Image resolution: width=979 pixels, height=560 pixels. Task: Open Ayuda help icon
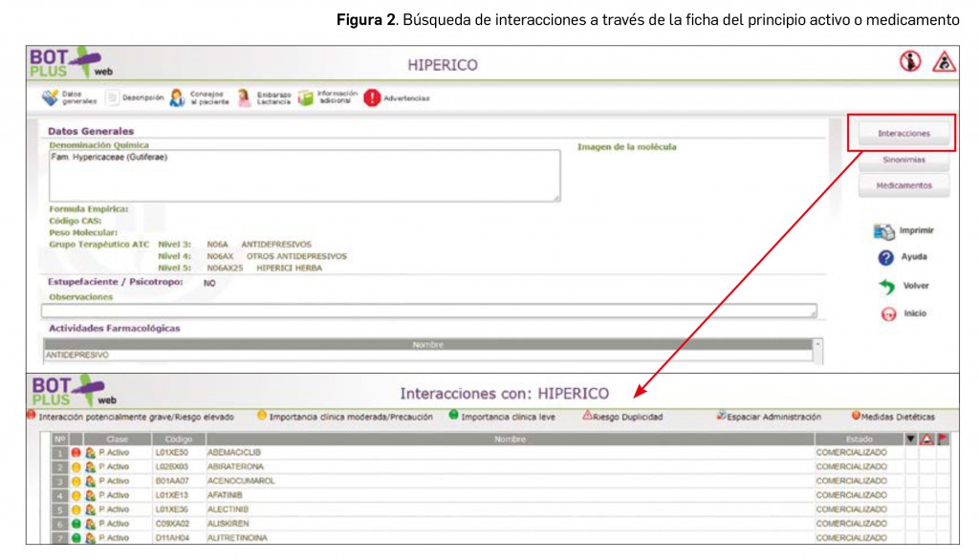[885, 258]
